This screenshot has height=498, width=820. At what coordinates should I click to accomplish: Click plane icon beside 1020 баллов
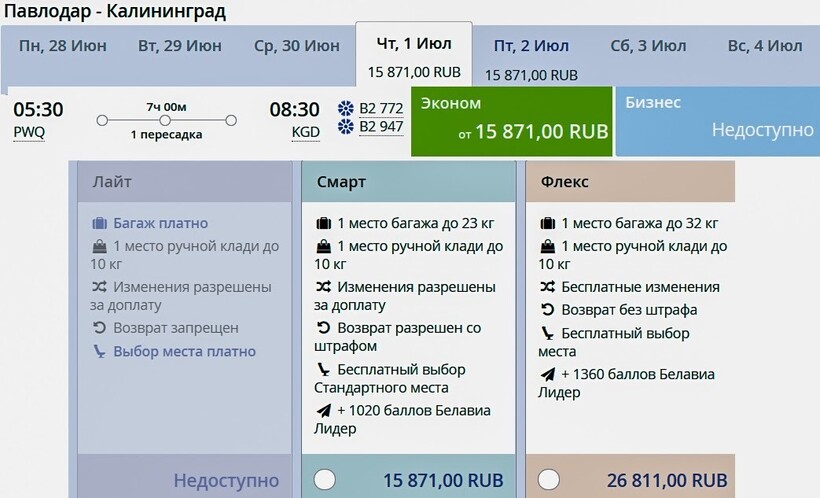pos(324,411)
